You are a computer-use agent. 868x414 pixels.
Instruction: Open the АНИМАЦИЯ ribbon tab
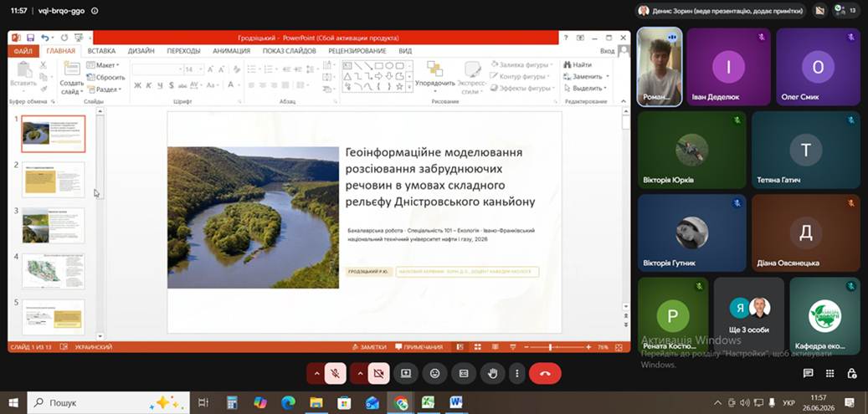(231, 51)
